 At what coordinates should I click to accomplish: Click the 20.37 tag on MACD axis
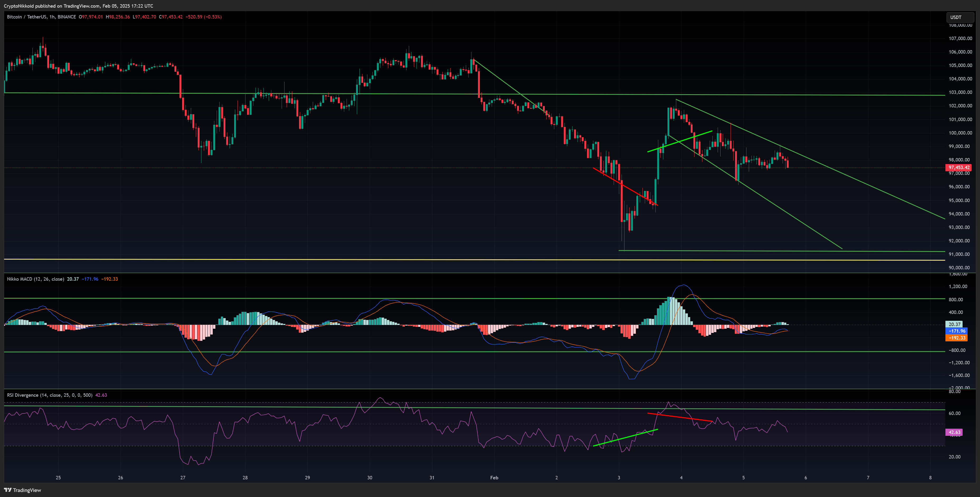point(954,324)
